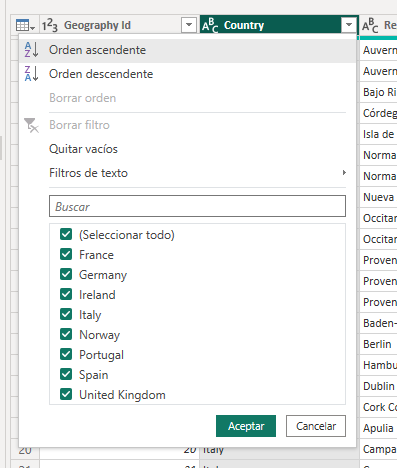The width and height of the screenshot is (397, 468).
Task: Click the Bajo Ri cell in the right column
Action: [x=379, y=92]
